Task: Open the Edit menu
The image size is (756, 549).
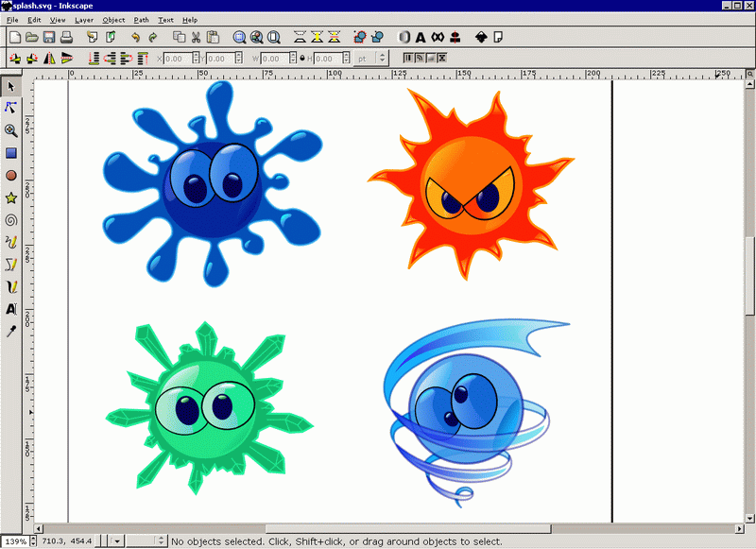Action: tap(34, 20)
